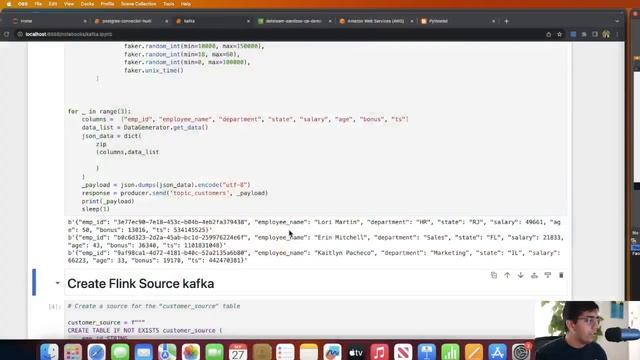Click the producer.send topic_customers code line
640x360 pixels.
tap(175, 193)
